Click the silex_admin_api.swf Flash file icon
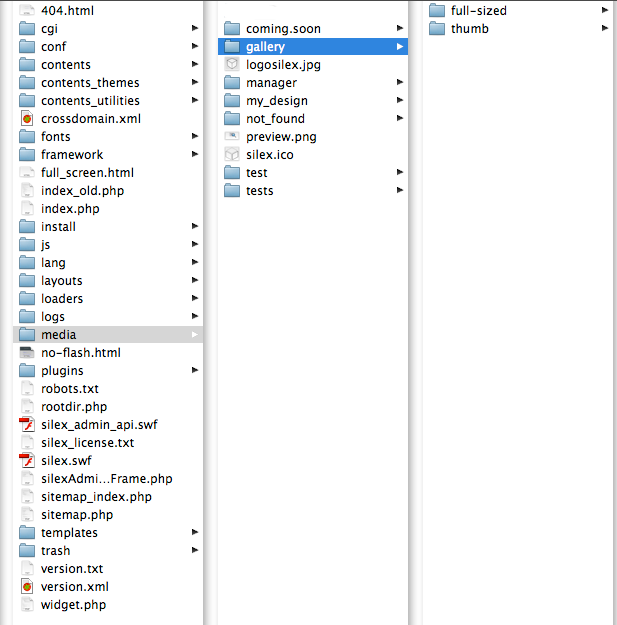The image size is (617, 625). coord(27,425)
